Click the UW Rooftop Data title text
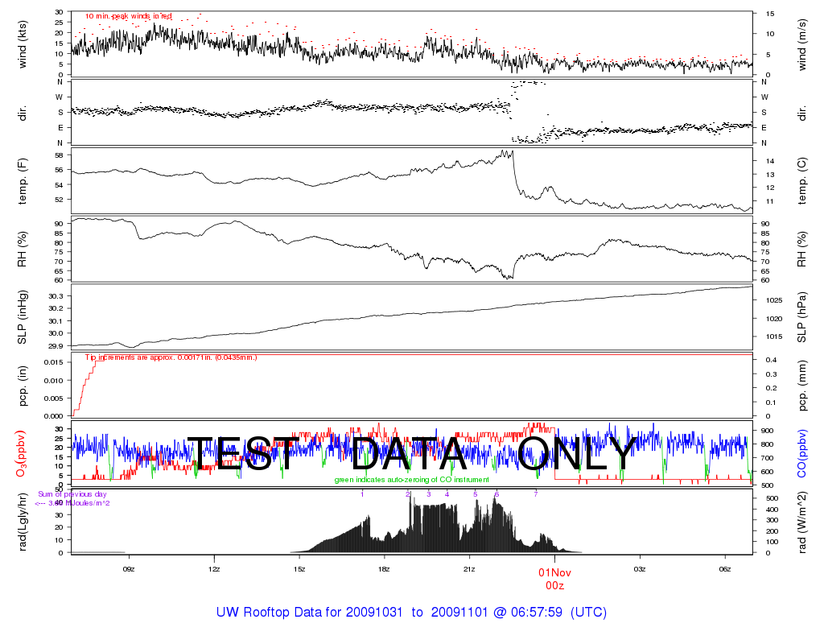The image size is (824, 644). (411, 613)
